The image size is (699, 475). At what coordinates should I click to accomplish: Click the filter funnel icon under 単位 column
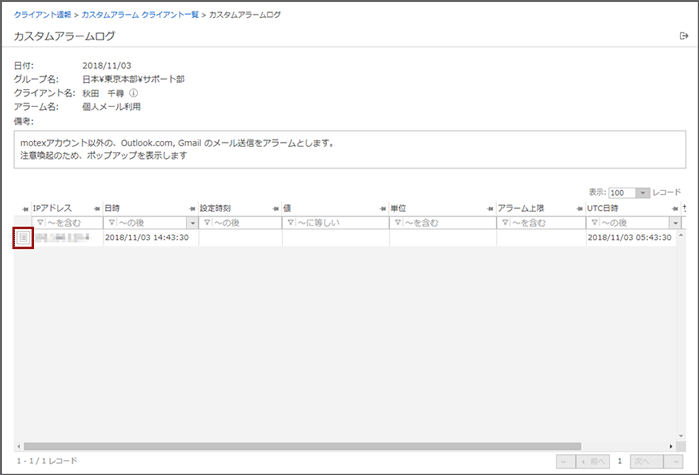(x=397, y=222)
